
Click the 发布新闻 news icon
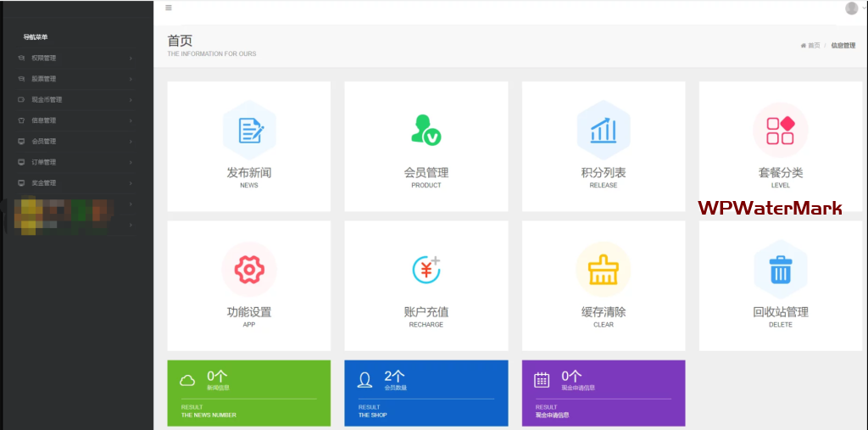(249, 130)
